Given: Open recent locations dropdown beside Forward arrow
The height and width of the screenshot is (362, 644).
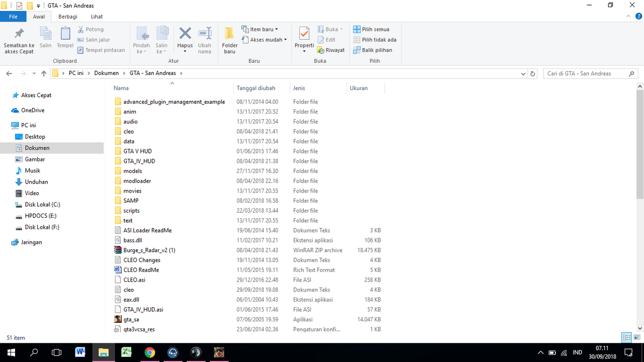Looking at the screenshot, I should click(34, 73).
